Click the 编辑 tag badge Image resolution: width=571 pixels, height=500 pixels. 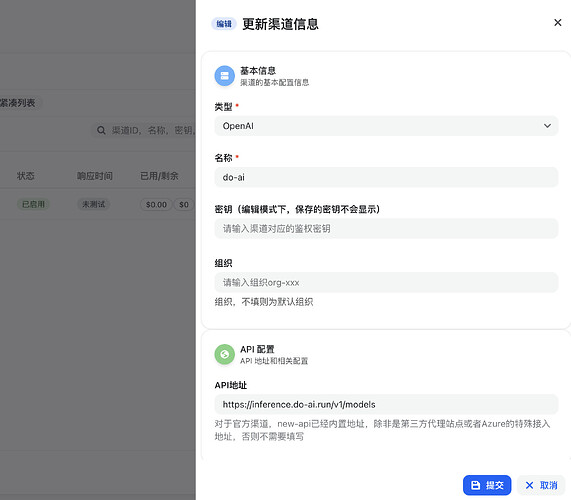click(224, 24)
